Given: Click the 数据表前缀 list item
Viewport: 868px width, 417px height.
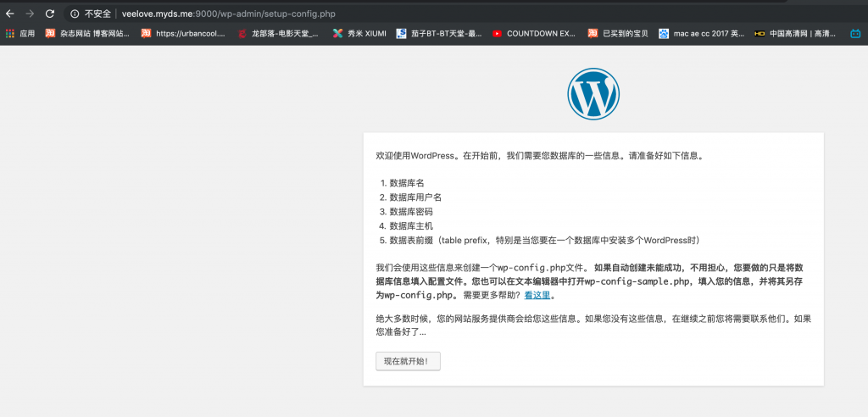Looking at the screenshot, I should tap(547, 241).
